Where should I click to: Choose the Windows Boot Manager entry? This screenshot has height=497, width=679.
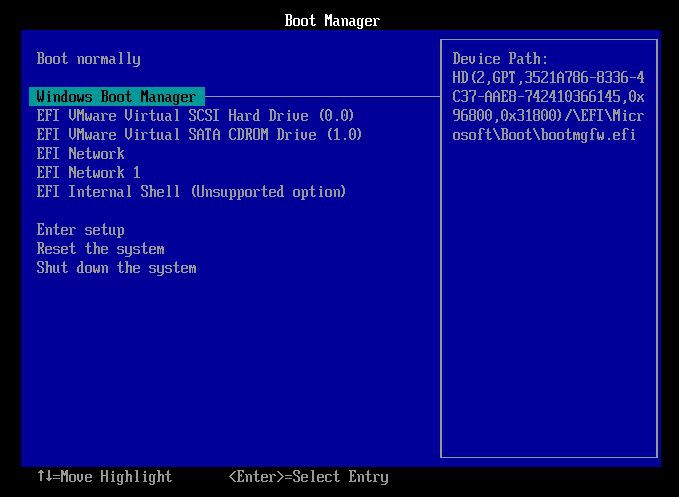coord(116,97)
